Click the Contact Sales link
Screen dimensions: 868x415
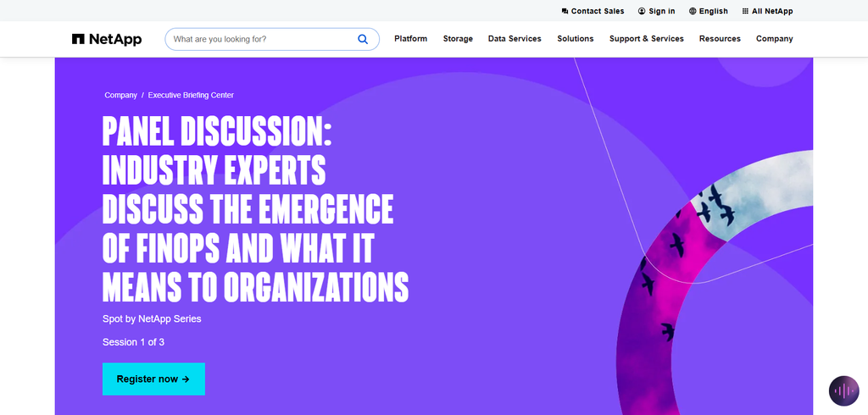[x=593, y=11]
